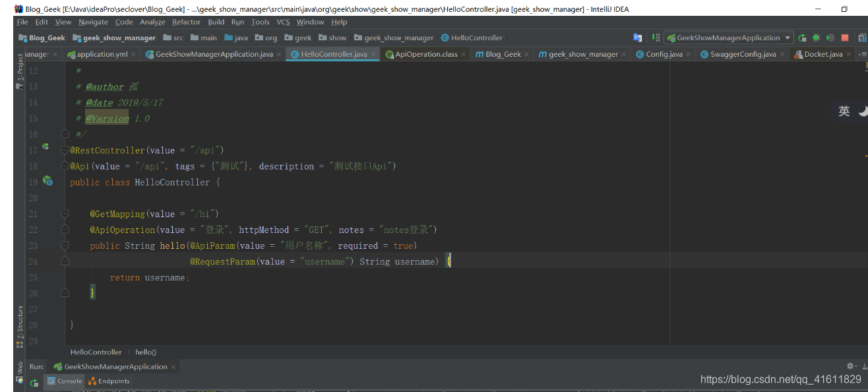Viewport: 868px width, 392px height.
Task: Open the Run panel settings gear
Action: tap(850, 366)
